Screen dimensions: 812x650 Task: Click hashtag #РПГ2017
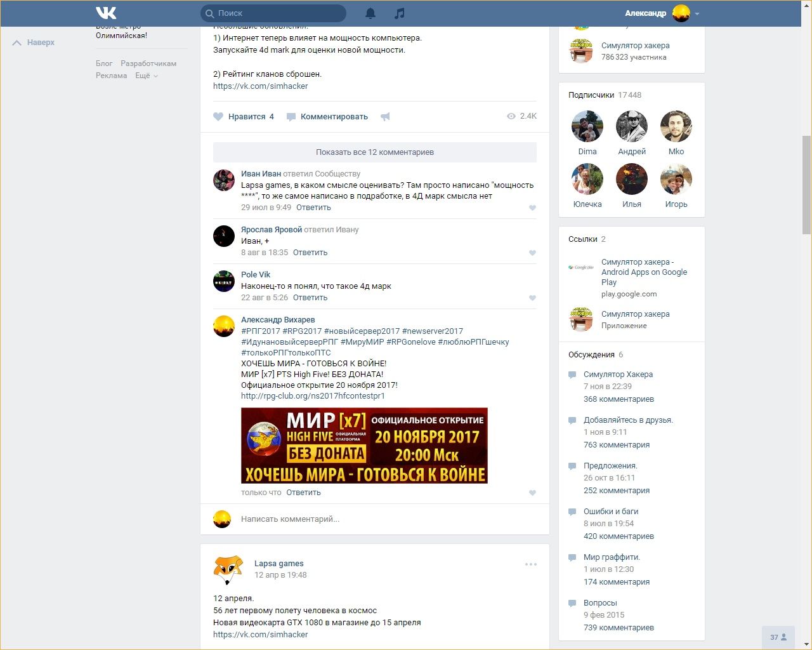tap(261, 331)
